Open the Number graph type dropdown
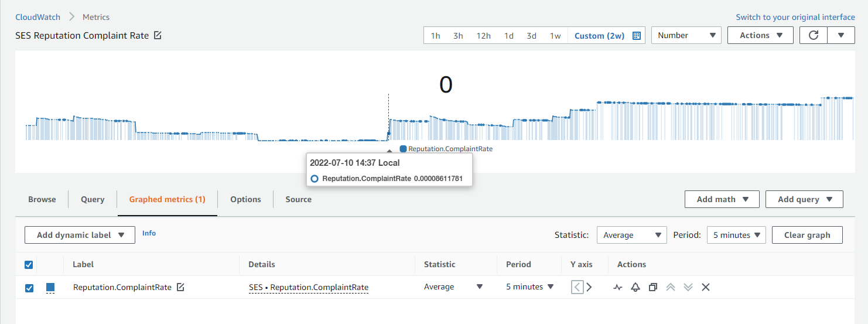 686,35
